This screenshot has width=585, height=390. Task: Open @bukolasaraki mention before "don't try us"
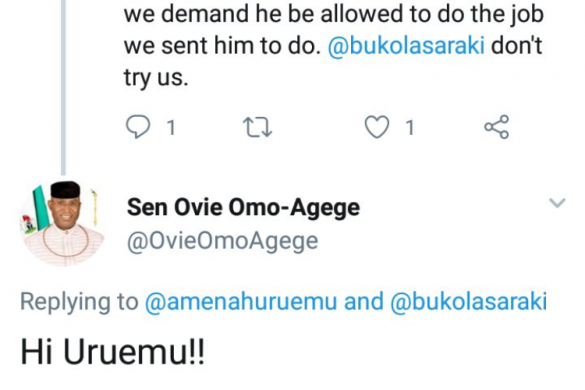tap(406, 46)
